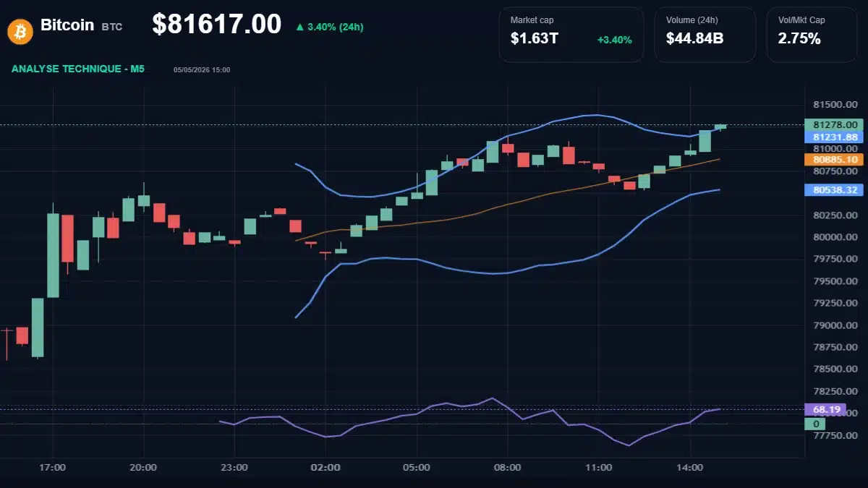Click the Bitcoin name heading
868x488 pixels.
pyautogui.click(x=67, y=25)
